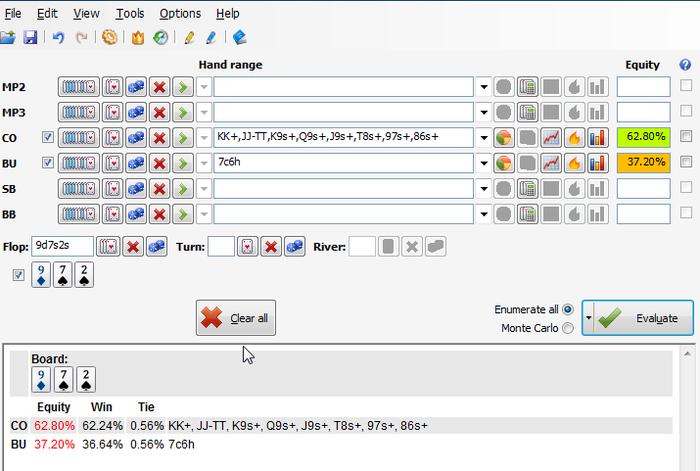Open small gray dropdown left of SB range

204,188
